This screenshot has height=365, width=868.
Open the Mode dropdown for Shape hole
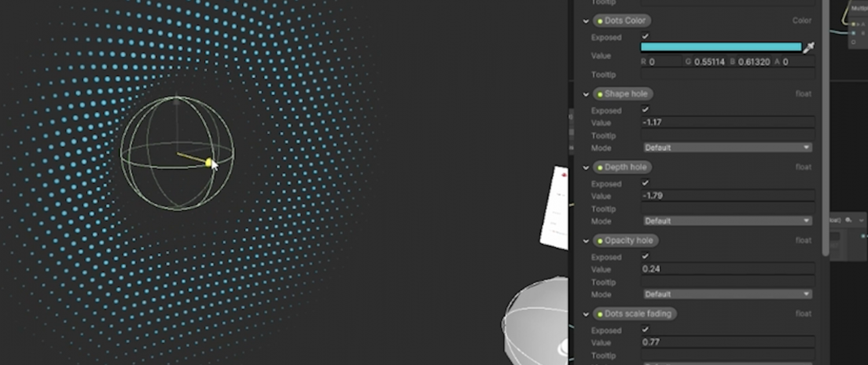[x=727, y=148]
